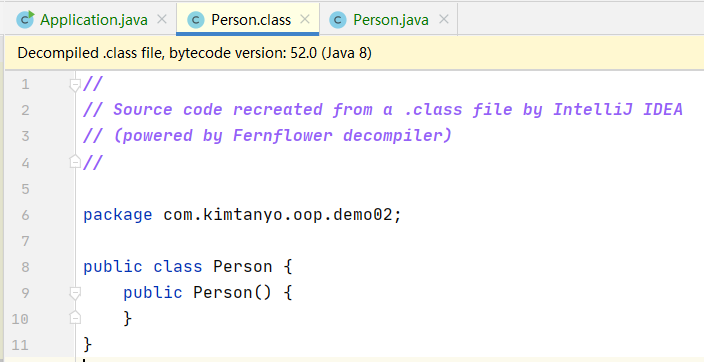Click the 'class' keyword on line 8
Image resolution: width=704 pixels, height=362 pixels.
pos(178,267)
